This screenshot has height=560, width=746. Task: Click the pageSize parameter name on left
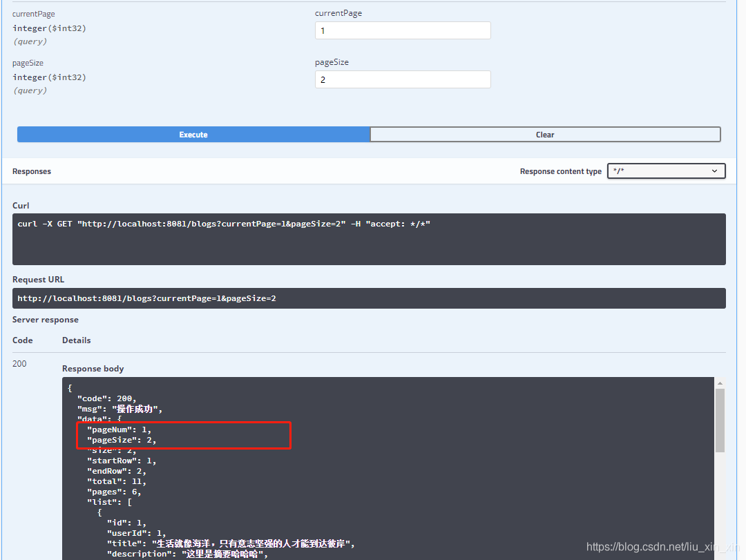(28, 64)
